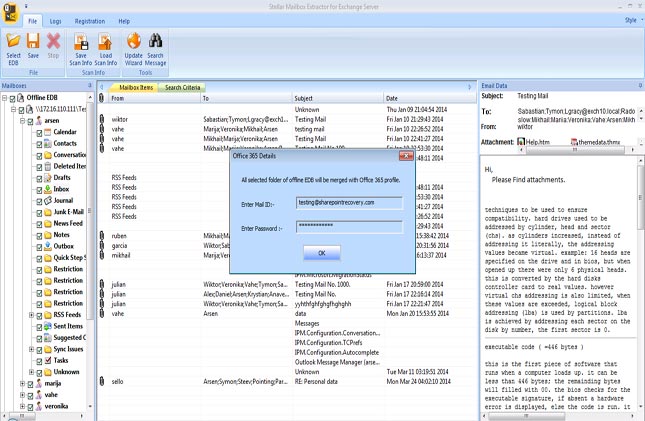
Task: Expand the Unknown folder node
Action: (x=31, y=372)
